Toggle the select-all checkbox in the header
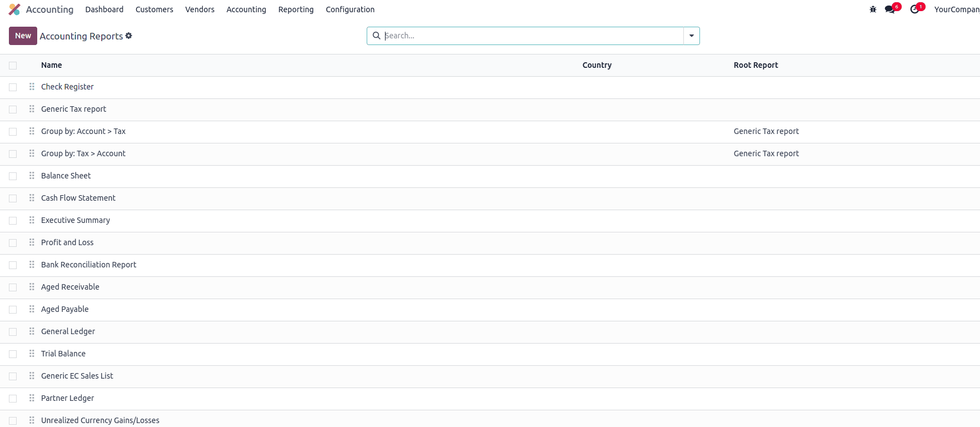The height and width of the screenshot is (427, 980). click(13, 66)
